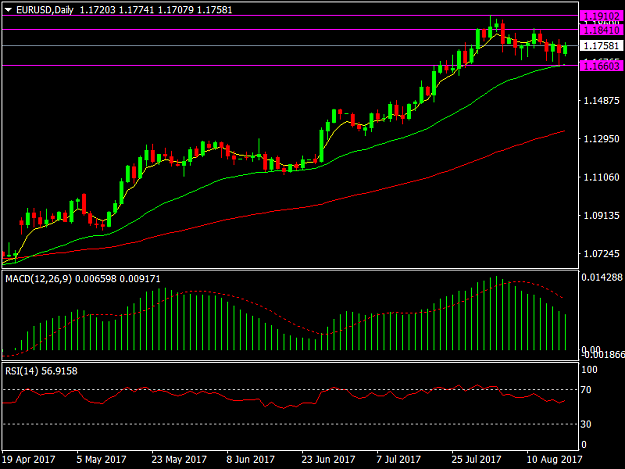The height and width of the screenshot is (469, 625).
Task: Select the 1.19102 price level label
Action: [602, 16]
